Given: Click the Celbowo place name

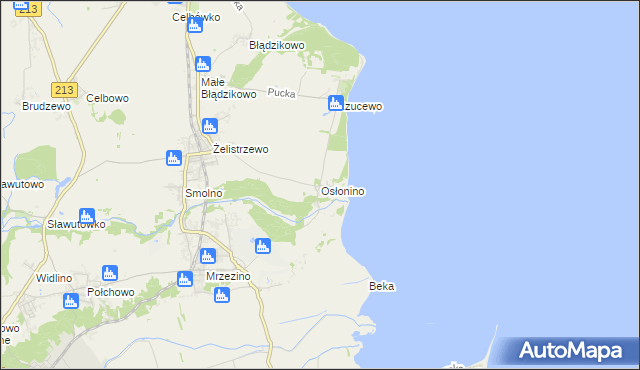Looking at the screenshot, I should pyautogui.click(x=108, y=98).
